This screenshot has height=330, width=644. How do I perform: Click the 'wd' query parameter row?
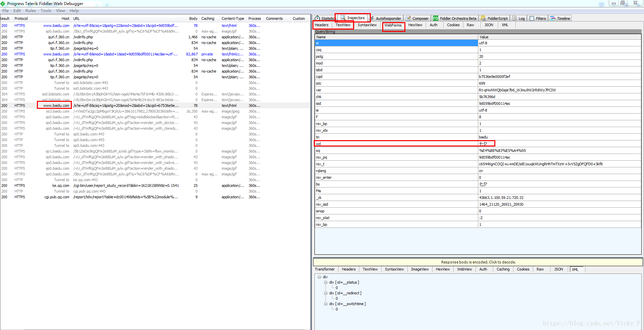(x=478, y=144)
